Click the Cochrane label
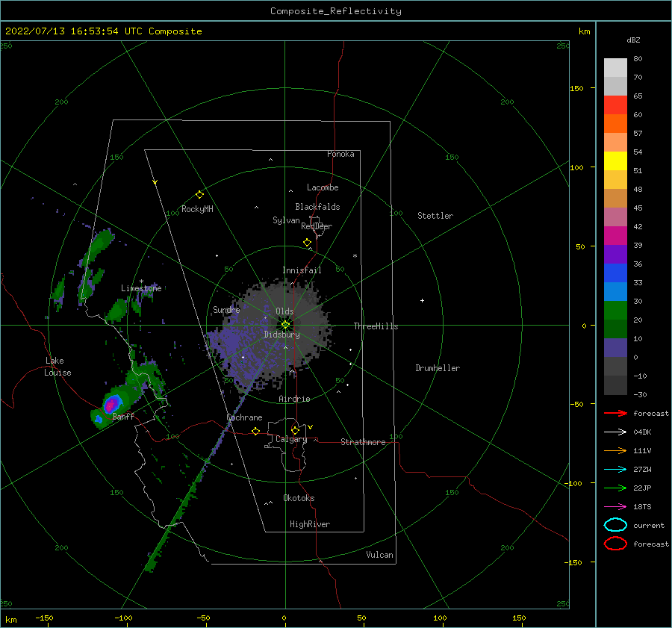The height and width of the screenshot is (628, 672). tap(244, 417)
